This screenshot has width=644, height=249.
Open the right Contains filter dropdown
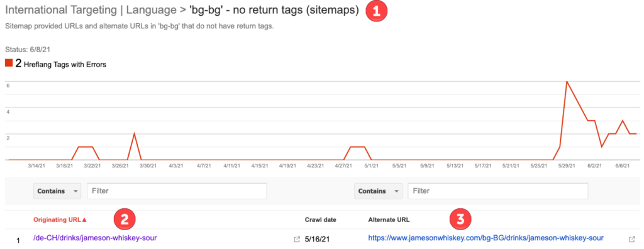point(378,191)
